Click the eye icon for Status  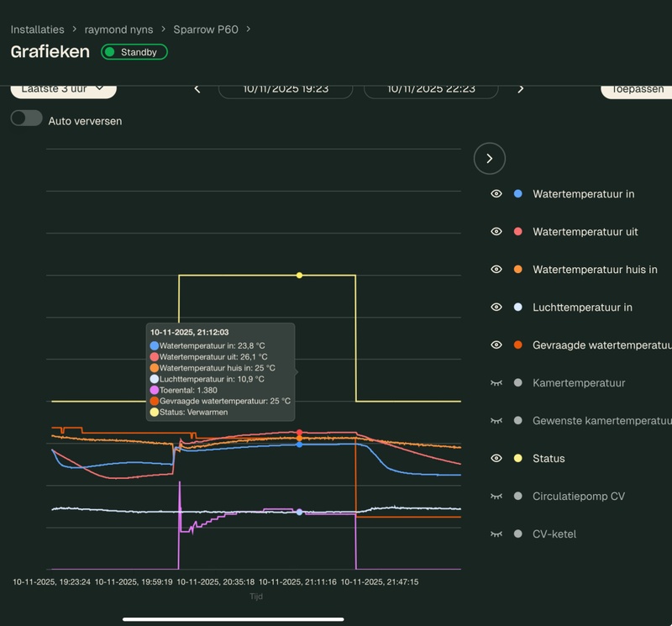coord(496,459)
